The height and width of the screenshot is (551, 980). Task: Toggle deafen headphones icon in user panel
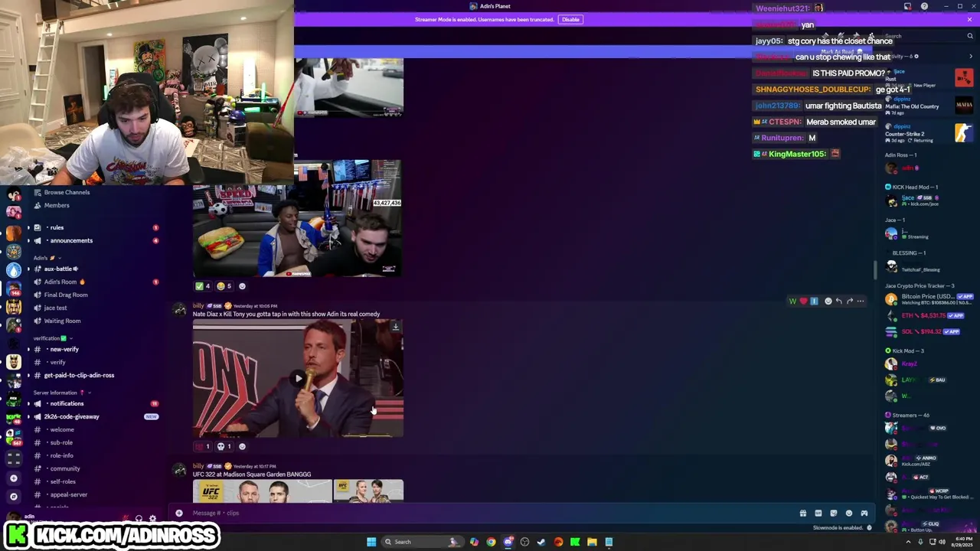click(139, 519)
